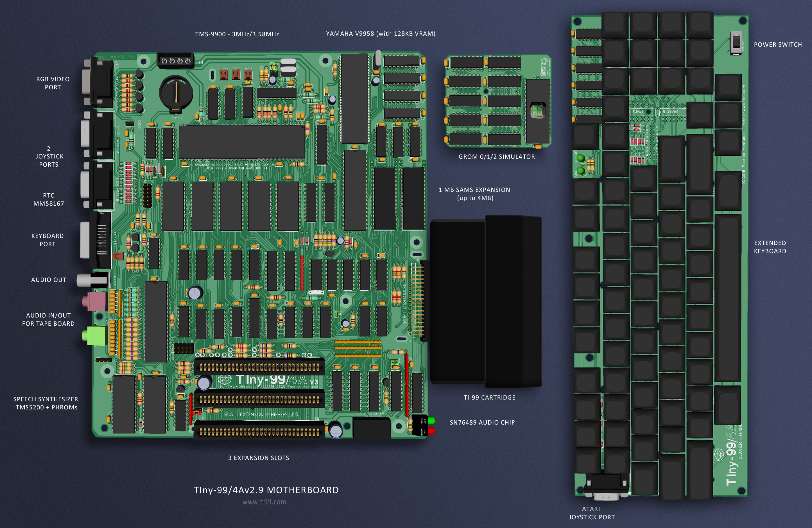
Task: Select the RGB VIDEO PORT label
Action: (53, 83)
